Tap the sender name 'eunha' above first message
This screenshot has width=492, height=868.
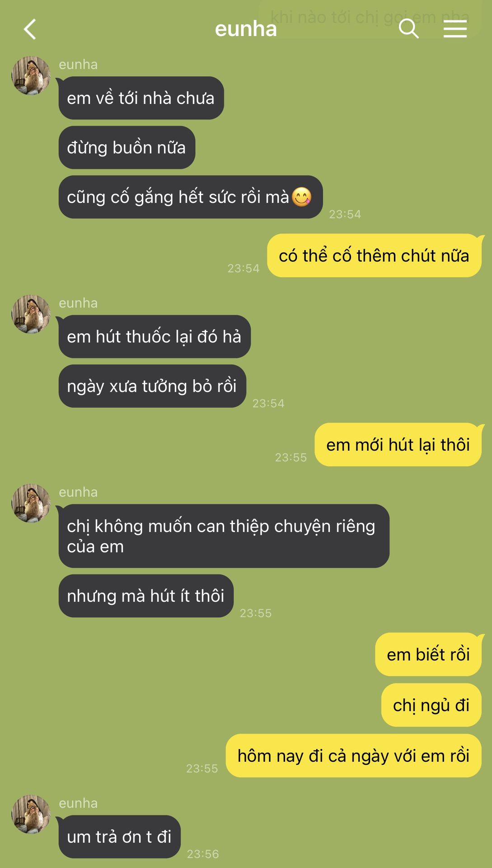(x=78, y=65)
